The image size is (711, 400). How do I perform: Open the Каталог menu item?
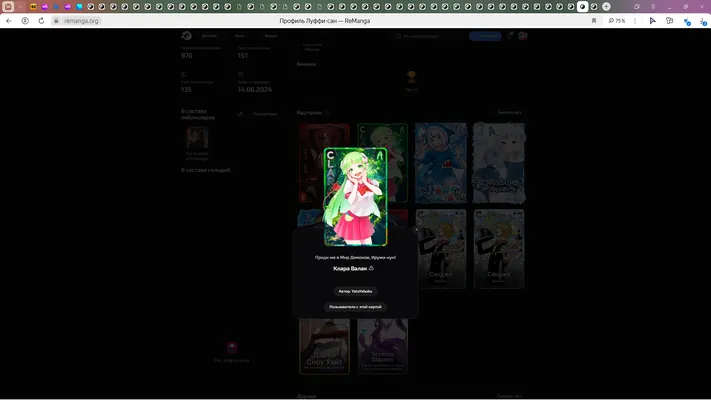pyautogui.click(x=209, y=36)
